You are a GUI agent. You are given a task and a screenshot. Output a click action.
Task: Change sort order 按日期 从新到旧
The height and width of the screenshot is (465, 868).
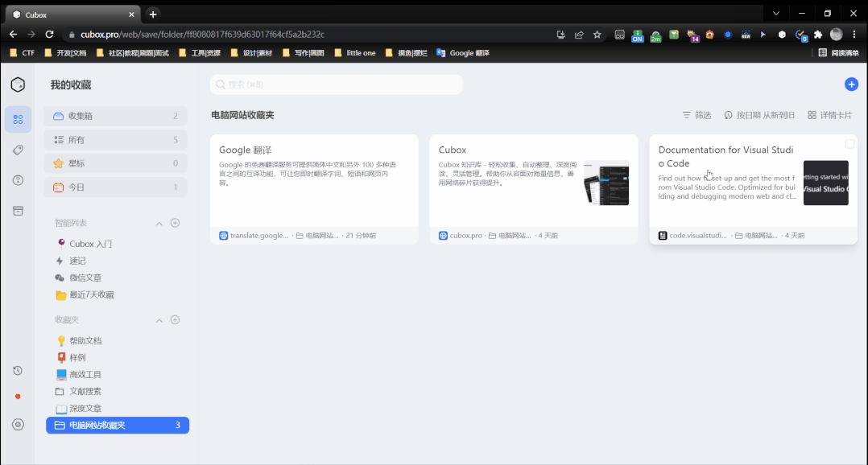(759, 115)
